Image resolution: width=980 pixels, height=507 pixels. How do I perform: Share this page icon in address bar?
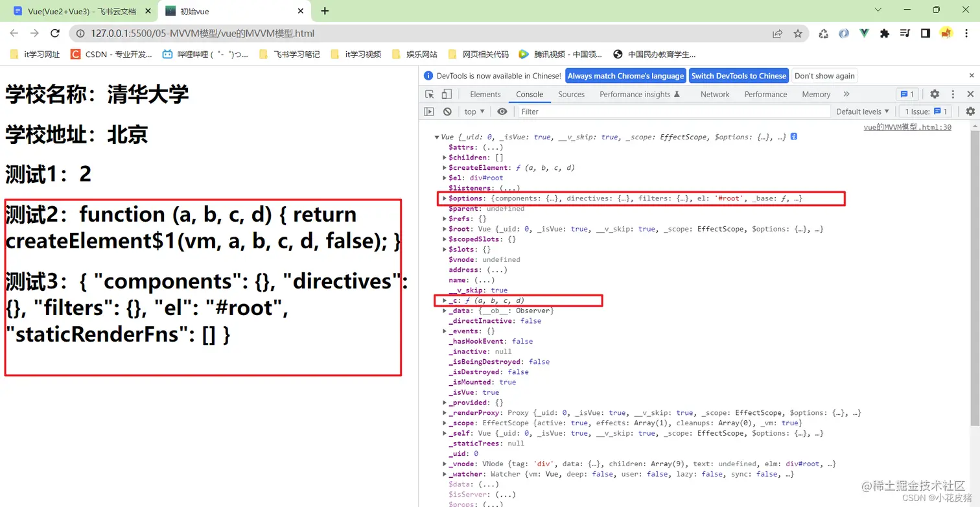coord(777,33)
